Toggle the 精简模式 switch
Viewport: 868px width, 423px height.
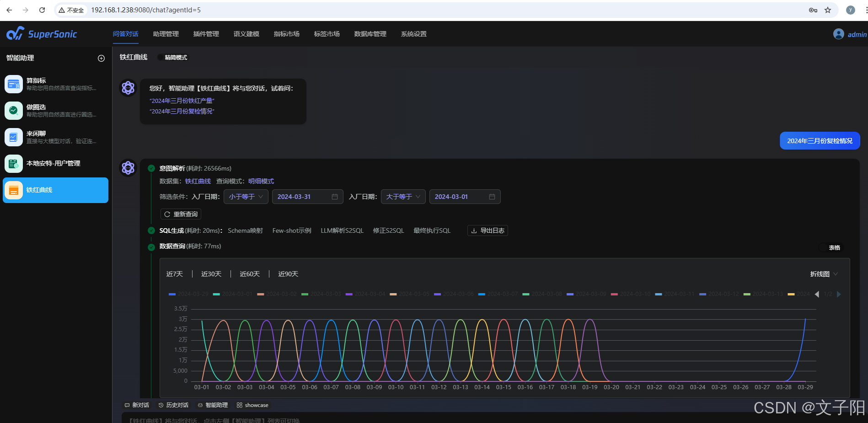pos(173,57)
